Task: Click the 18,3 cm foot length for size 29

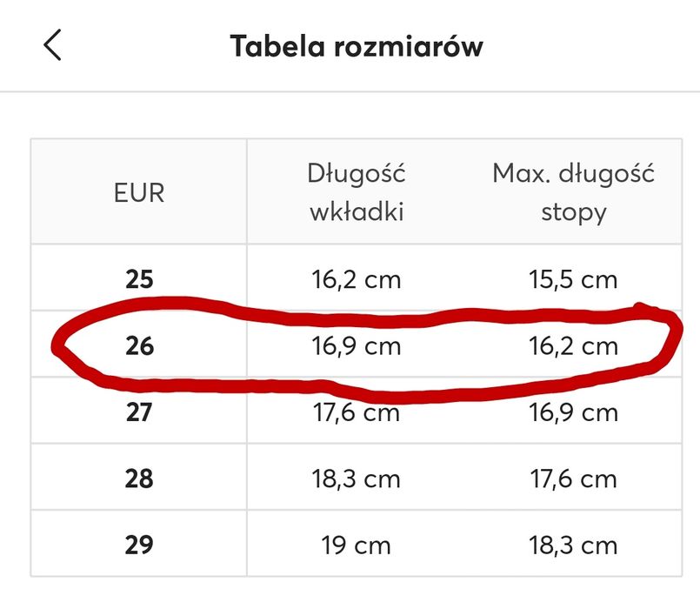Action: coord(573,545)
